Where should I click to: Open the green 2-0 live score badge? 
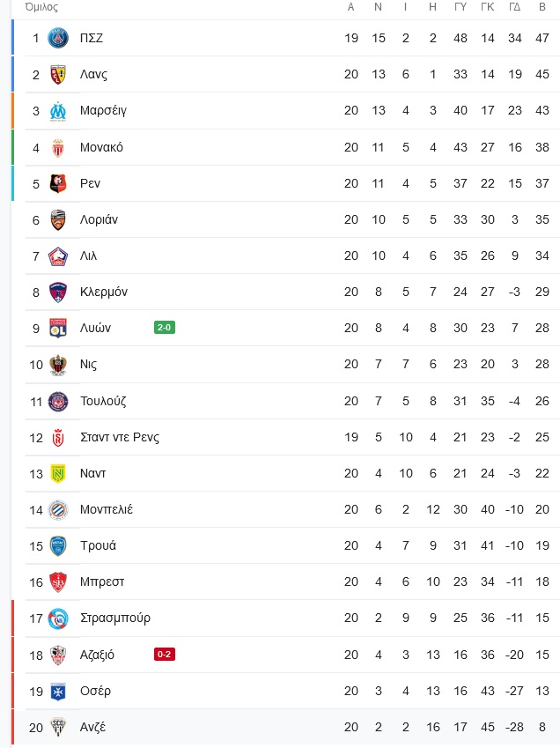(165, 328)
